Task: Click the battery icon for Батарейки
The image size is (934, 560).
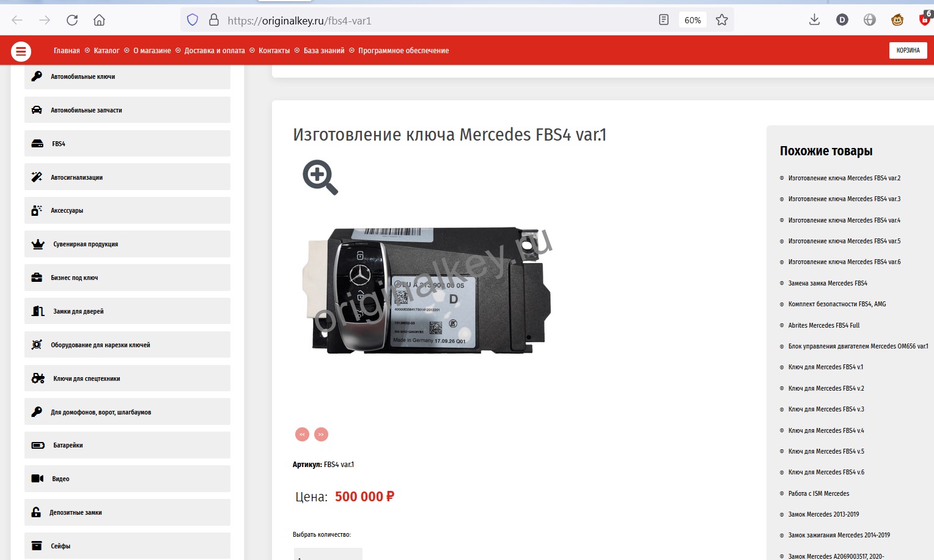Action: click(x=38, y=445)
